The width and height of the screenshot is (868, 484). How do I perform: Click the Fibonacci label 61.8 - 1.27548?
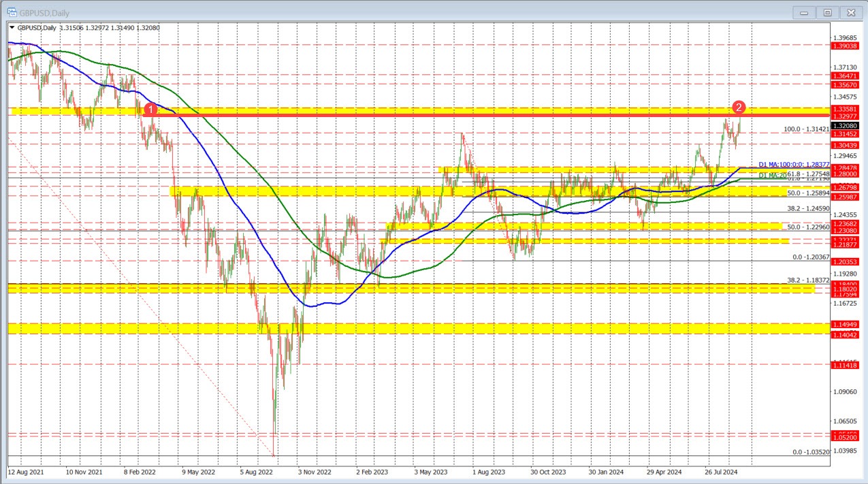click(809, 174)
